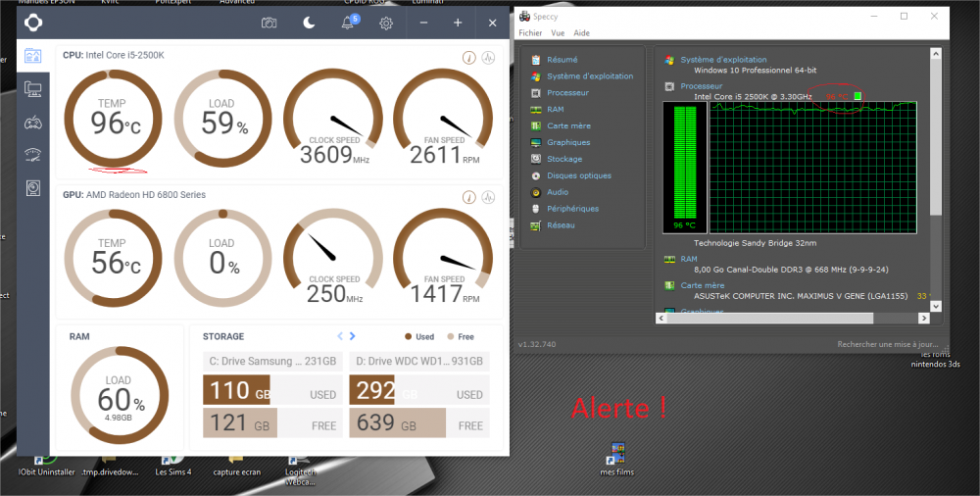Click C: Drive Samsung 231GB label
980x496 pixels.
pos(272,361)
